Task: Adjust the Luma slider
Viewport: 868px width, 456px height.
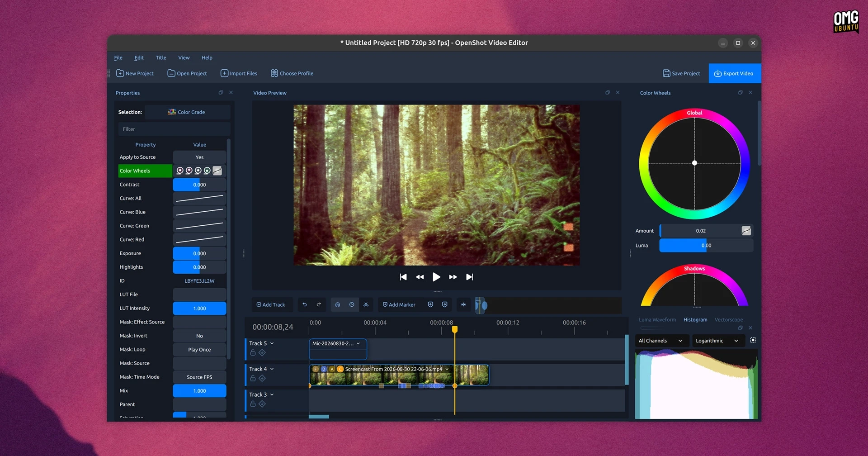Action: 706,246
